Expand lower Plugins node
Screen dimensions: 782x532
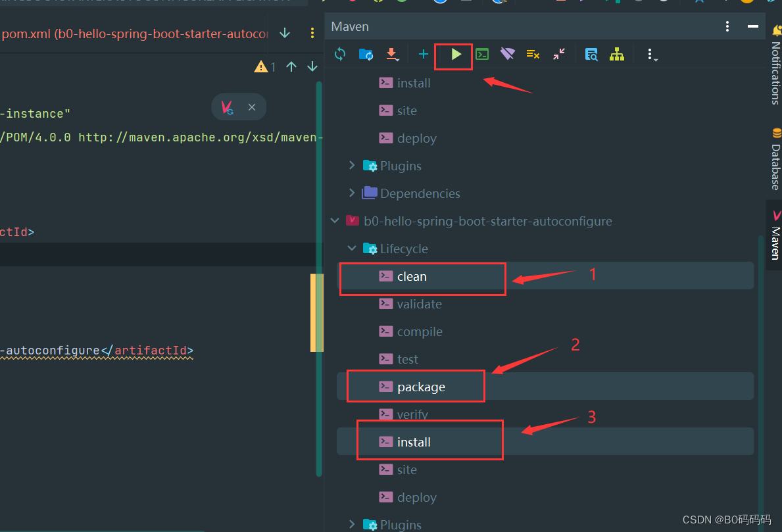[352, 524]
